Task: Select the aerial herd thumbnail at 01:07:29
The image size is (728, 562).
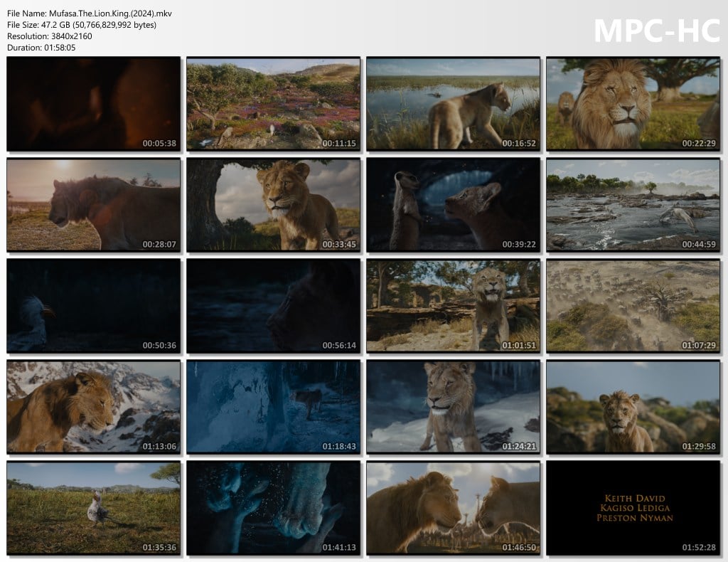Action: tap(633, 306)
